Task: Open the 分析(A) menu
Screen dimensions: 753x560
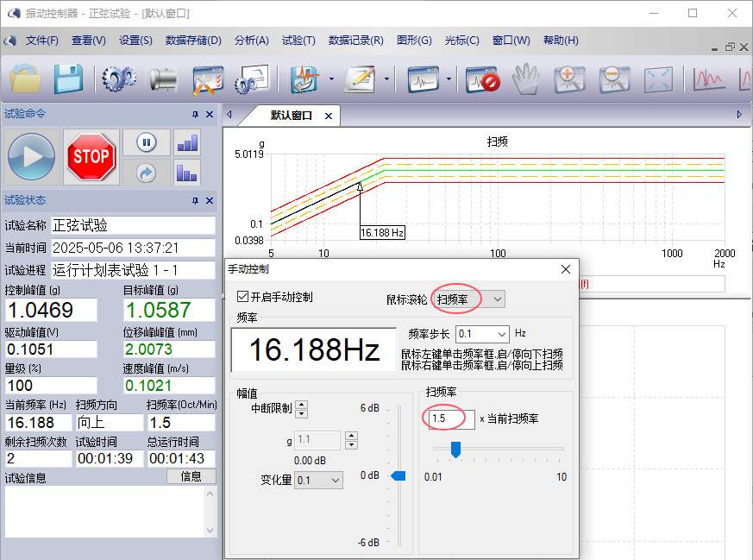Action: pos(251,41)
